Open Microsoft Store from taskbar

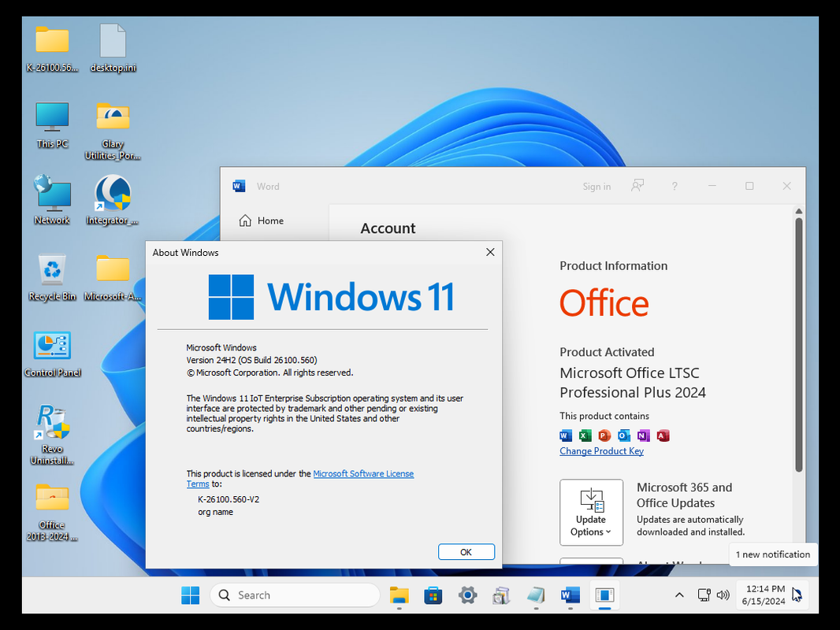click(433, 595)
